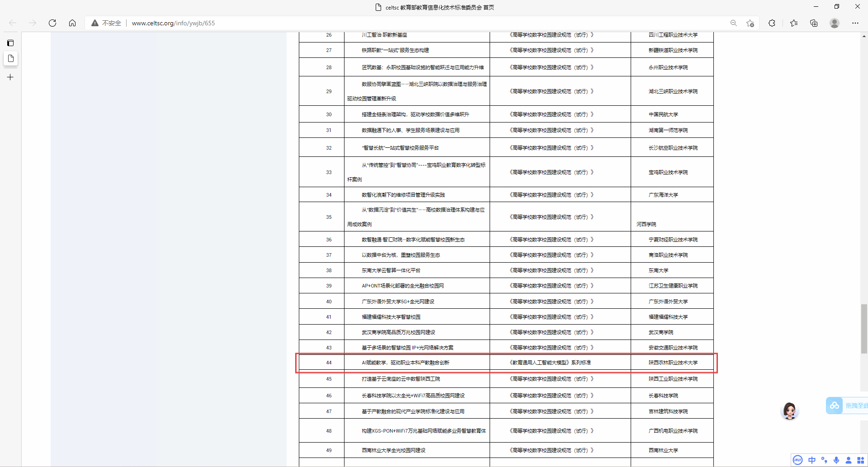
Task: Open the user profile menu
Action: 835,23
